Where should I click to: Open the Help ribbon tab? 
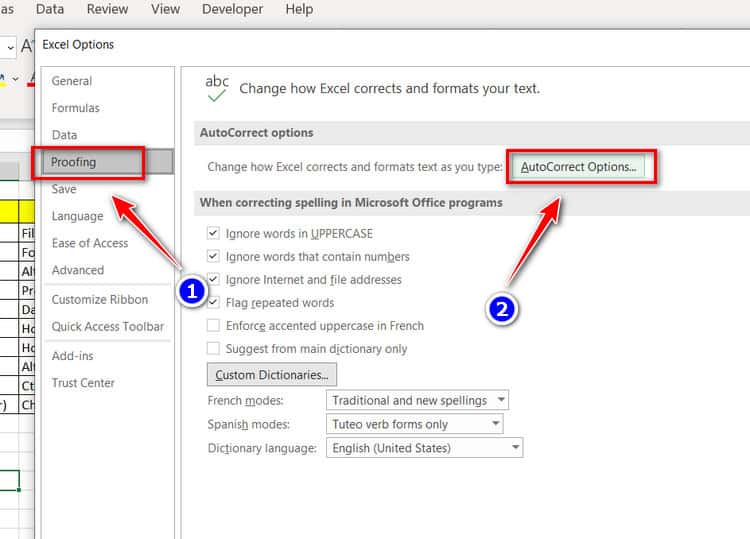pos(299,9)
